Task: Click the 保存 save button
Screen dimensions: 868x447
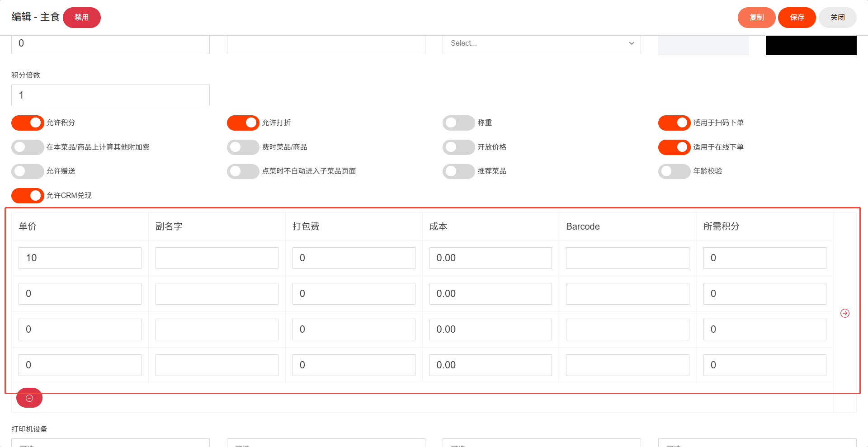Action: (x=797, y=18)
